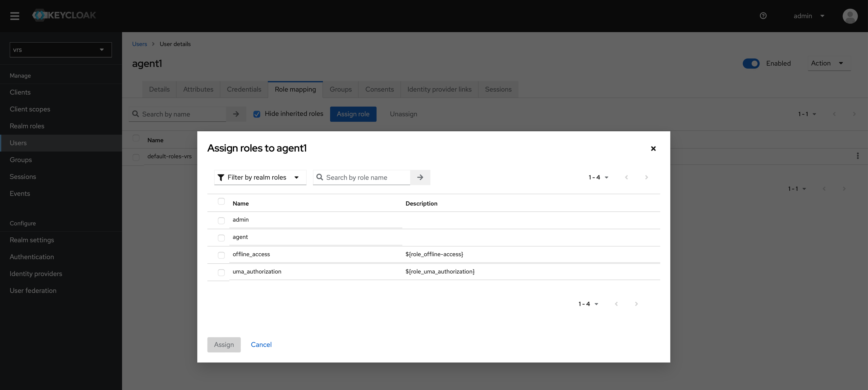Viewport: 868px width, 390px height.
Task: Close the Assign roles dialog
Action: pos(653,148)
